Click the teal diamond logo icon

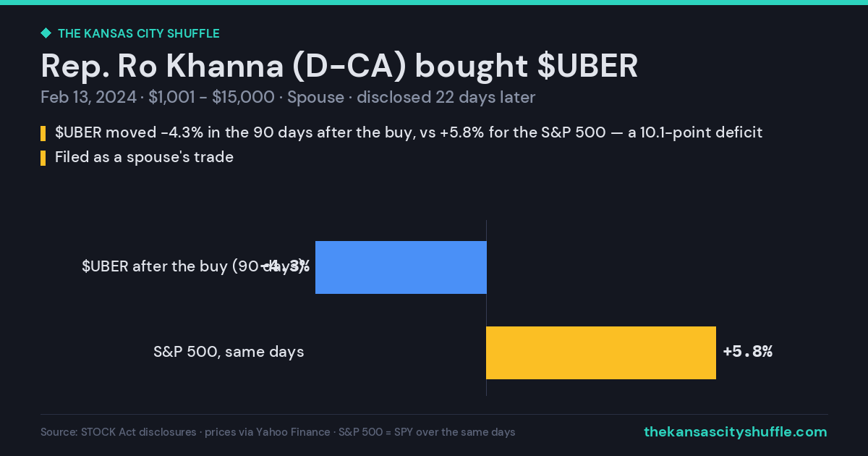click(x=46, y=33)
